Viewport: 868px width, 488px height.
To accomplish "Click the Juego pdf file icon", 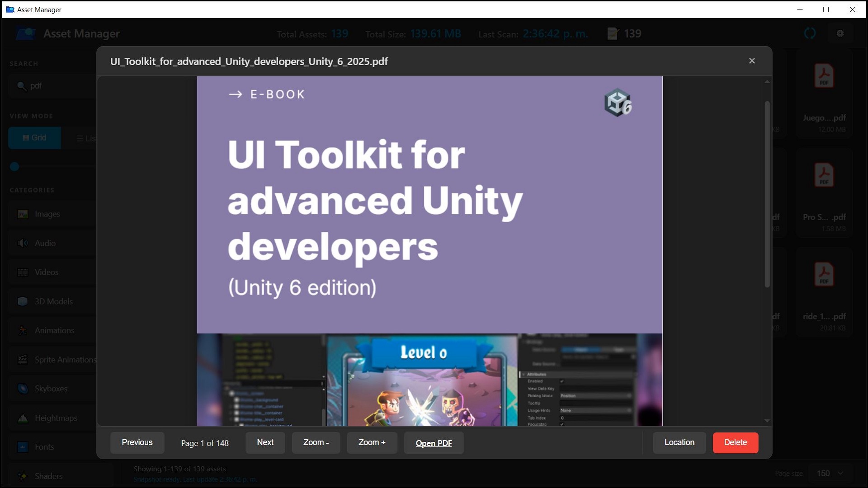I will tap(824, 76).
